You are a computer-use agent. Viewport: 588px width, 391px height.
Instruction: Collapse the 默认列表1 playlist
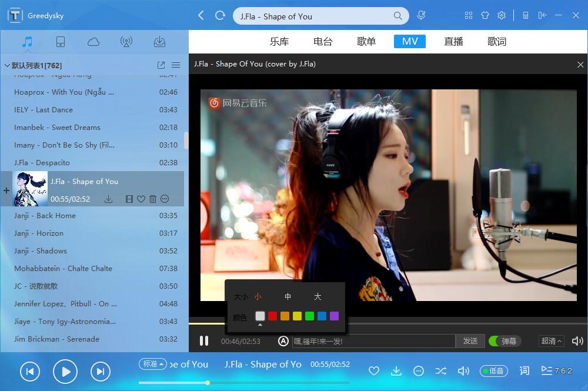tap(7, 65)
